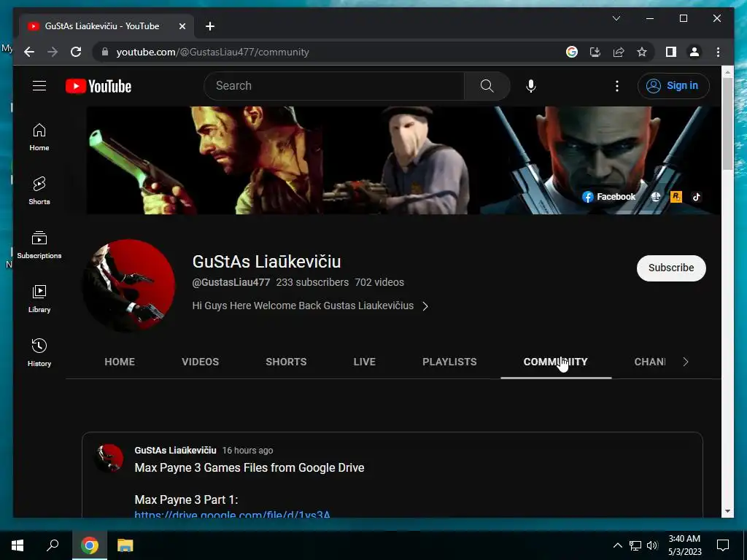This screenshot has width=747, height=560.
Task: Open the notifications action center
Action: (x=723, y=545)
